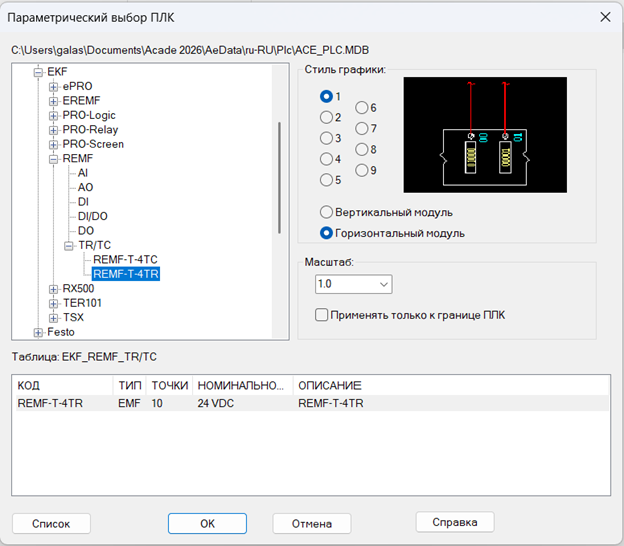Select the DI item under REMF
Viewport: 624px width, 546px height.
83,202
